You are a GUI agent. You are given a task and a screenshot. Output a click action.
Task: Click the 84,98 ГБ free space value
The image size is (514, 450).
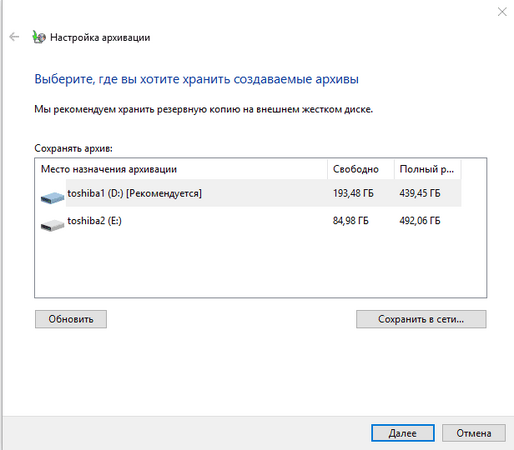coord(351,221)
